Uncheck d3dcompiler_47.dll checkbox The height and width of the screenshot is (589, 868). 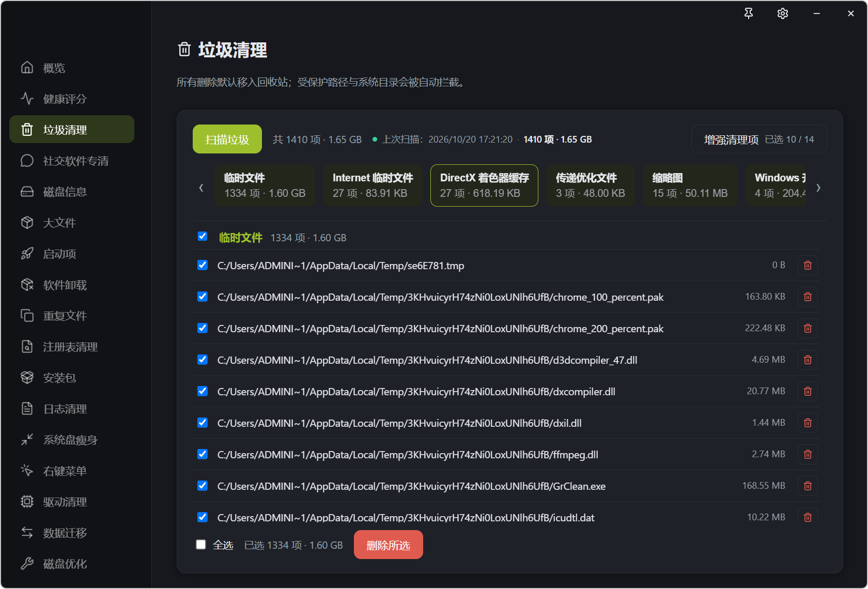(203, 360)
